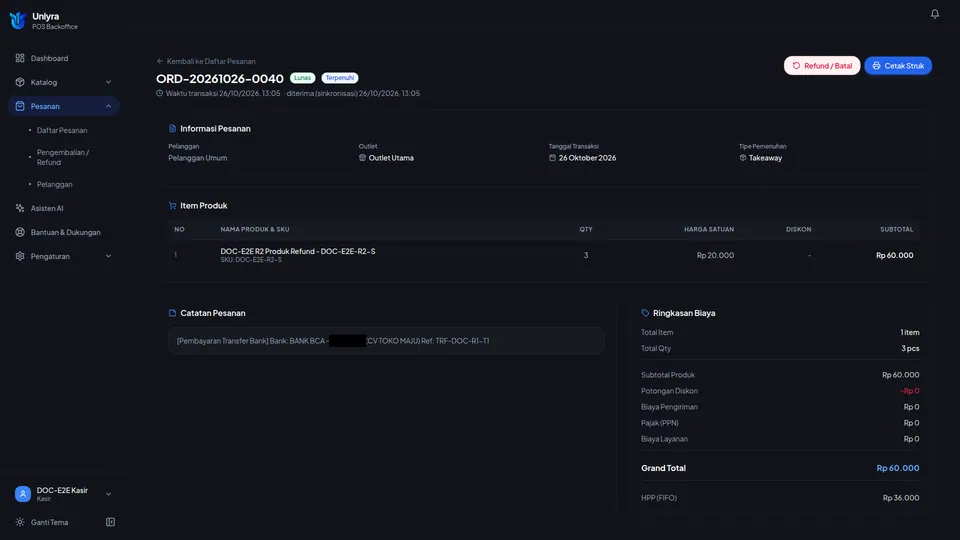Expand the Pengaturan menu chevron

tap(108, 256)
